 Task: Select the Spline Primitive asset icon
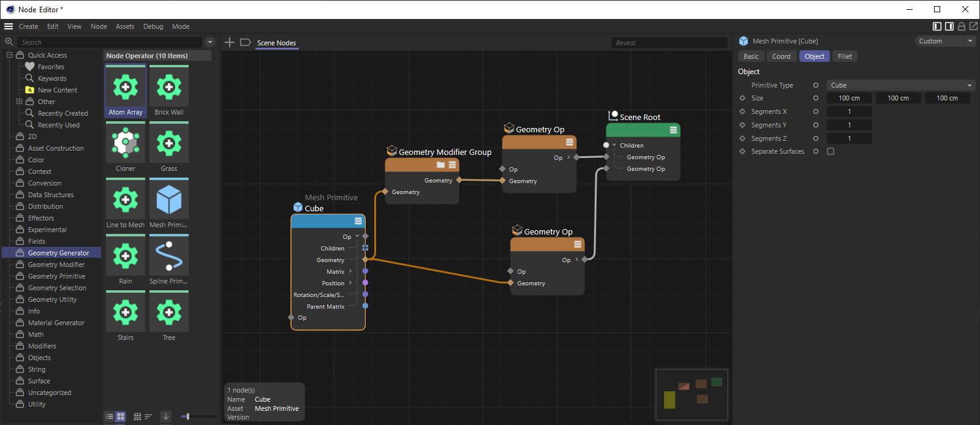(169, 257)
